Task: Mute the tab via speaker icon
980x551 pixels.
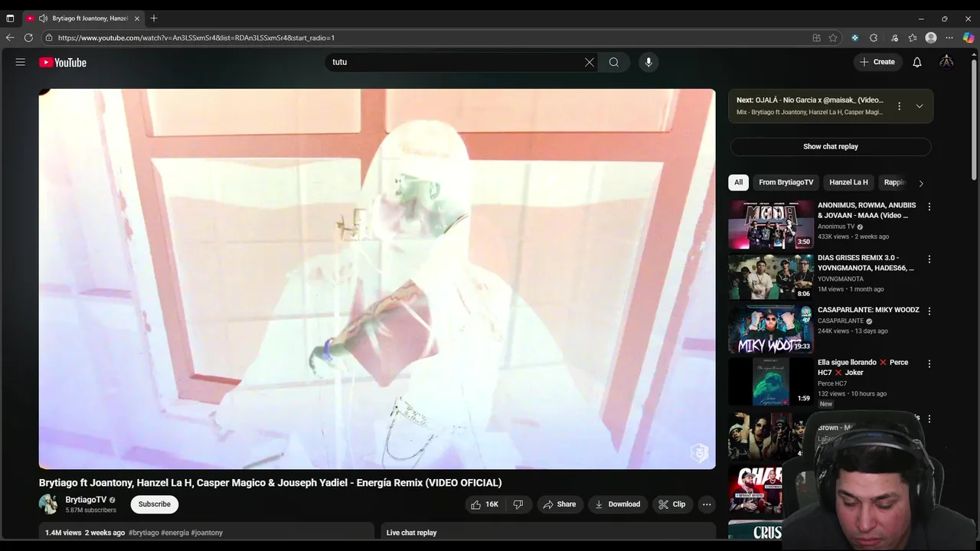Action: [43, 18]
